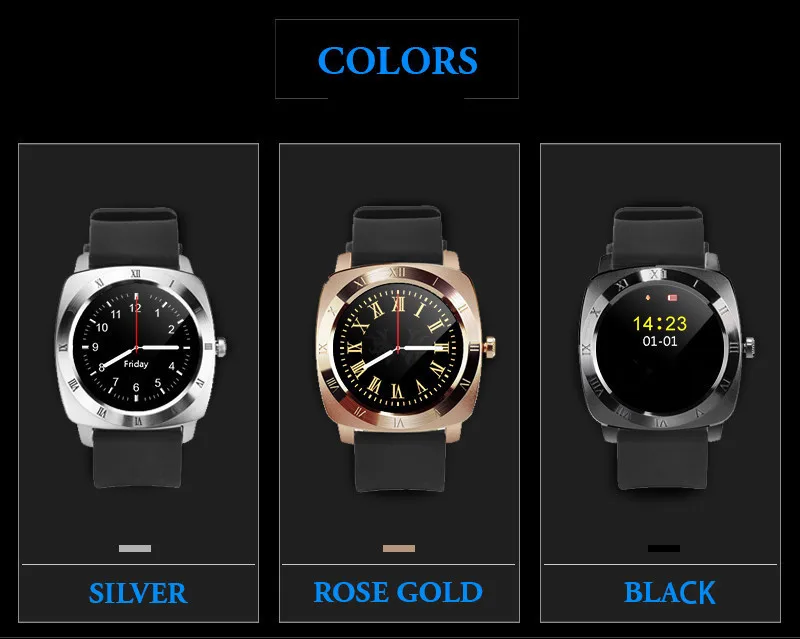This screenshot has height=639, width=800.
Task: Click the number 12 on silver watch dial
Action: tap(135, 308)
